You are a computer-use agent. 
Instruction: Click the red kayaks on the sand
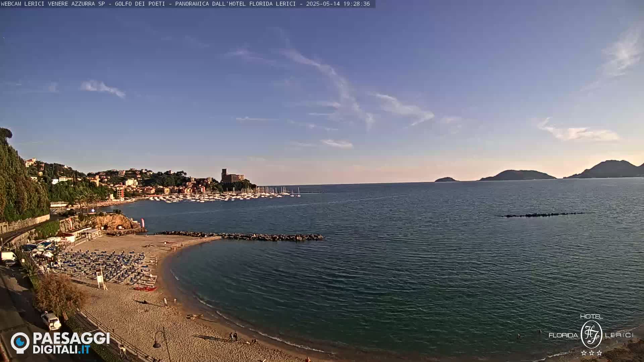click(x=145, y=289)
